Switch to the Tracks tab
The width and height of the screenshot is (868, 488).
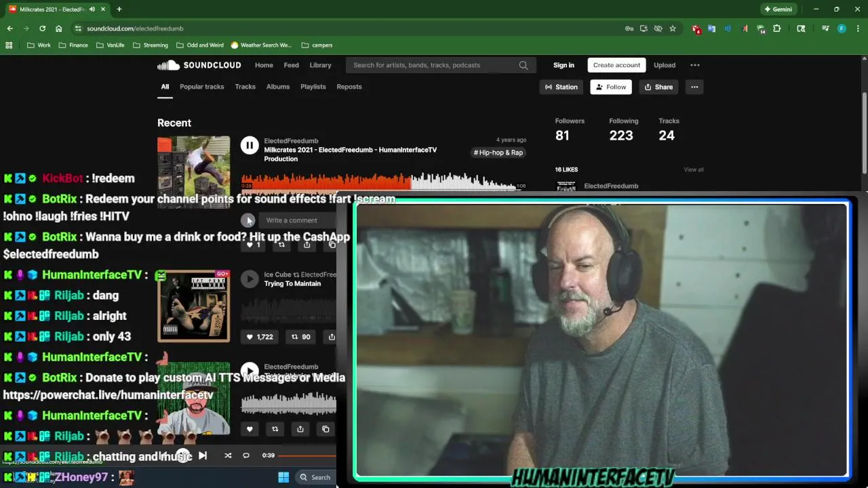245,87
